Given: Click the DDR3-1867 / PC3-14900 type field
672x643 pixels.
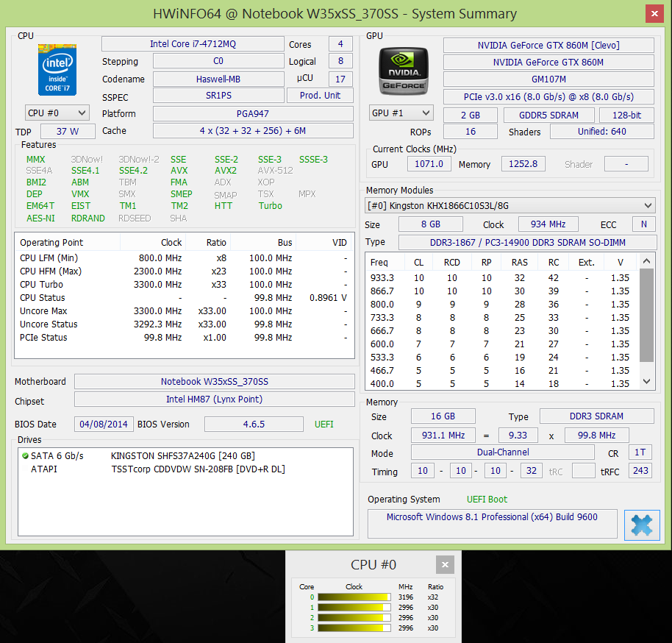Looking at the screenshot, I should [x=528, y=242].
